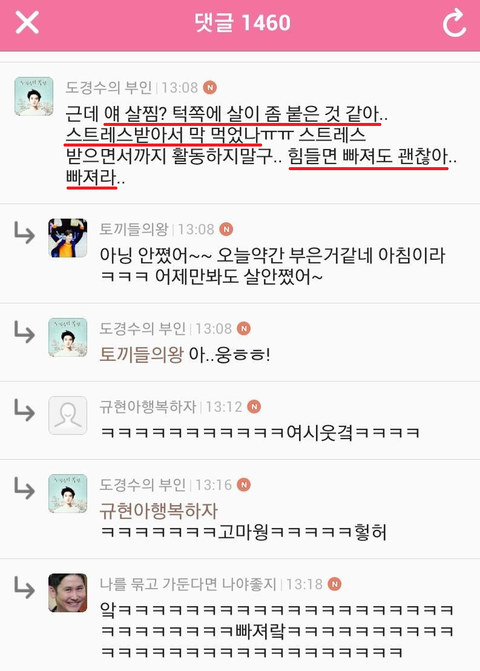Viewport: 480px width, 671px height.
Task: Tap N badge next to 13:12 timestamp
Action: click(254, 407)
